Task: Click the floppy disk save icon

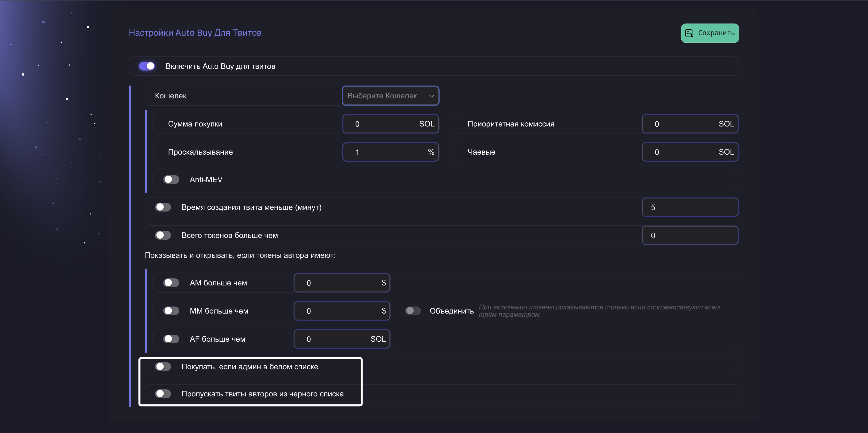Action: [x=689, y=33]
